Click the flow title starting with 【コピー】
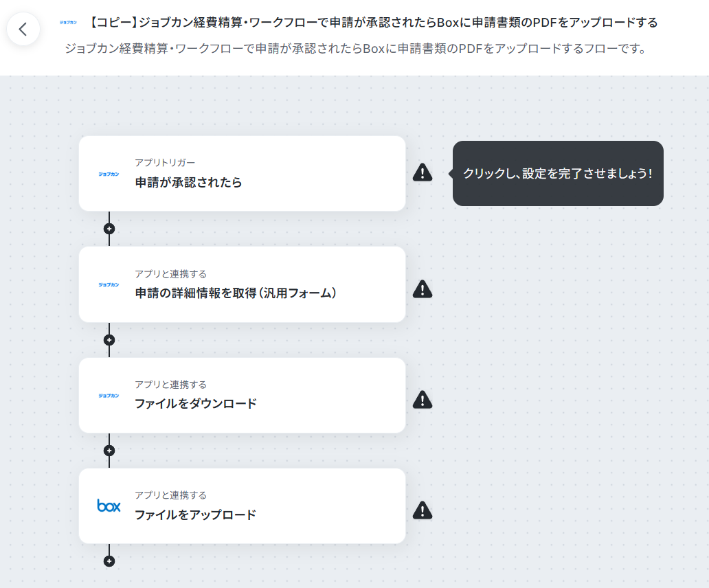This screenshot has width=709, height=588. (372, 22)
